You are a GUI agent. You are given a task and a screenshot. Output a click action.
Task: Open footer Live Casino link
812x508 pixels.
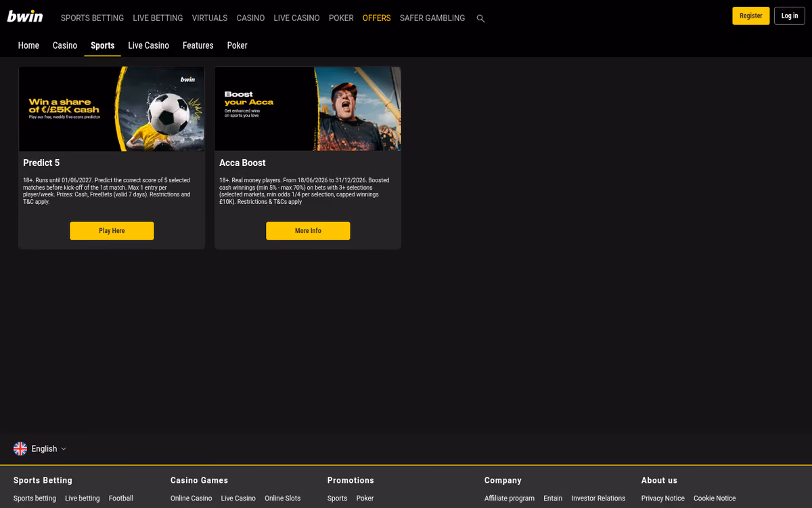tap(238, 499)
